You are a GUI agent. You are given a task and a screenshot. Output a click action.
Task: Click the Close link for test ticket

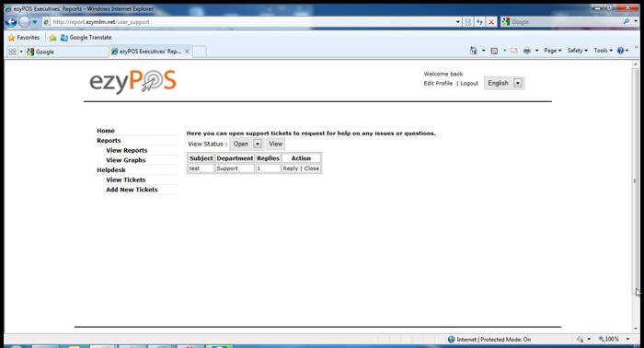(x=312, y=168)
